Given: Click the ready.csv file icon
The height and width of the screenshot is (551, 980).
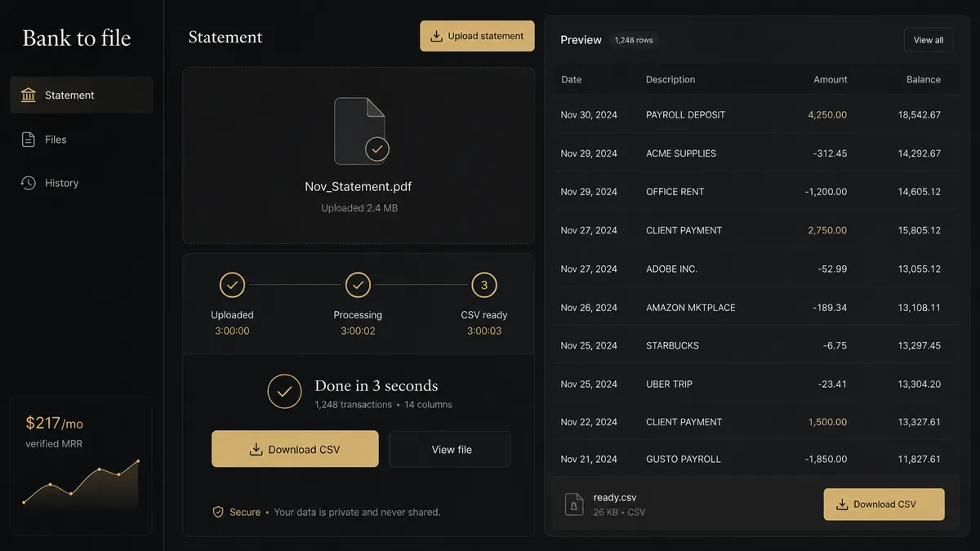Looking at the screenshot, I should click(x=574, y=504).
